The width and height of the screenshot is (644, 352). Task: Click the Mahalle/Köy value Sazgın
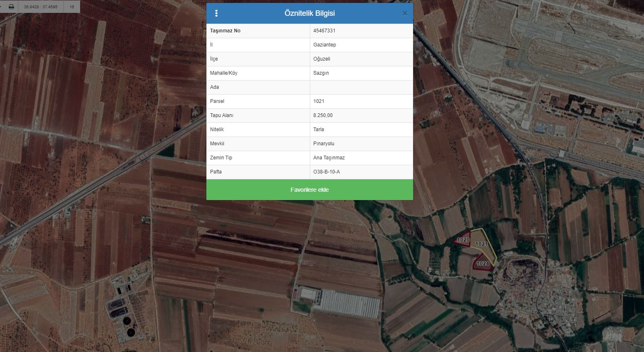click(x=321, y=73)
